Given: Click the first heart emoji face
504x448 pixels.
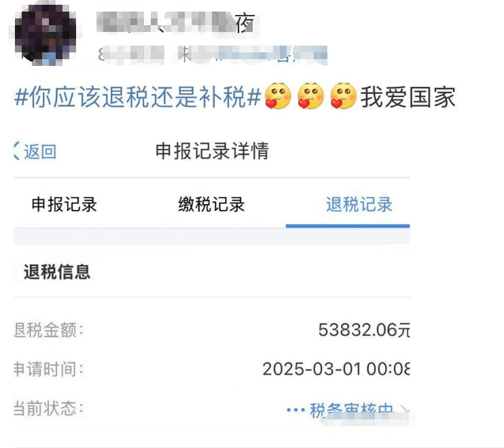Looking at the screenshot, I should 278,96.
